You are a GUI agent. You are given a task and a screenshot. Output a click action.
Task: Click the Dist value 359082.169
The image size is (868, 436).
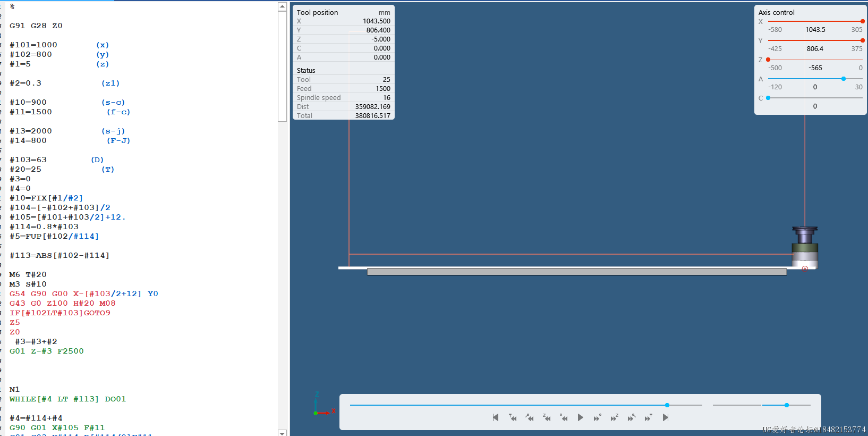[373, 107]
